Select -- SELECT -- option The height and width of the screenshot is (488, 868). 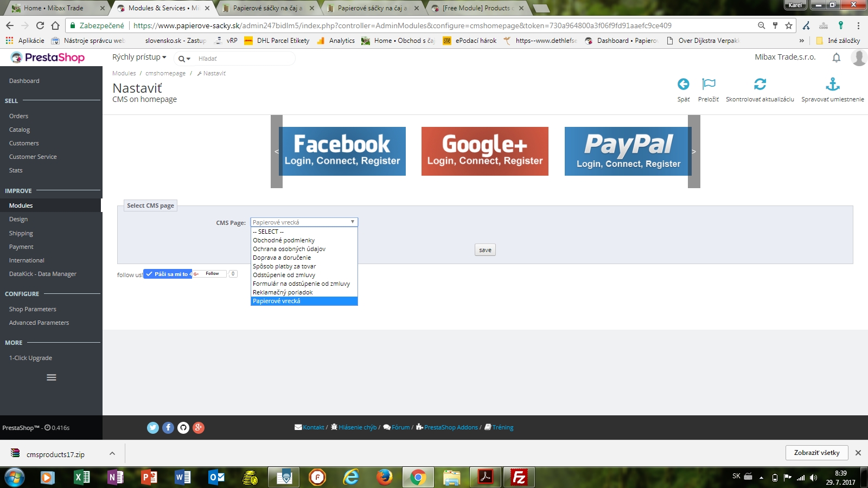click(304, 232)
